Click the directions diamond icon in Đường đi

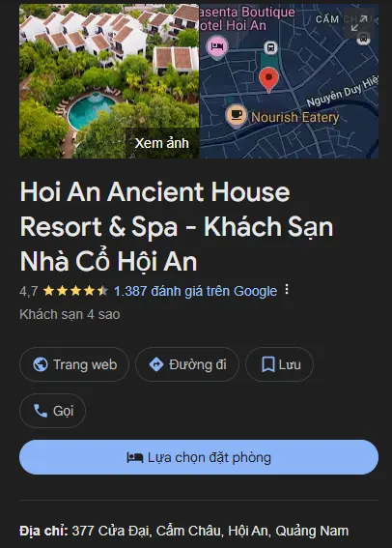(156, 364)
